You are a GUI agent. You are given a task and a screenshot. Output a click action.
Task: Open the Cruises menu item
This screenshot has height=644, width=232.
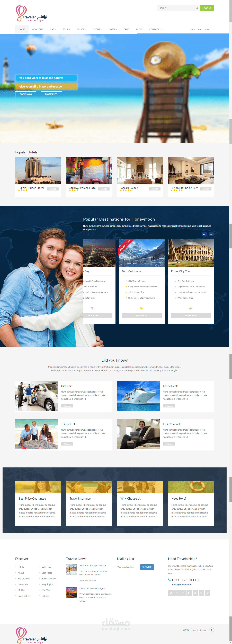[81, 29]
